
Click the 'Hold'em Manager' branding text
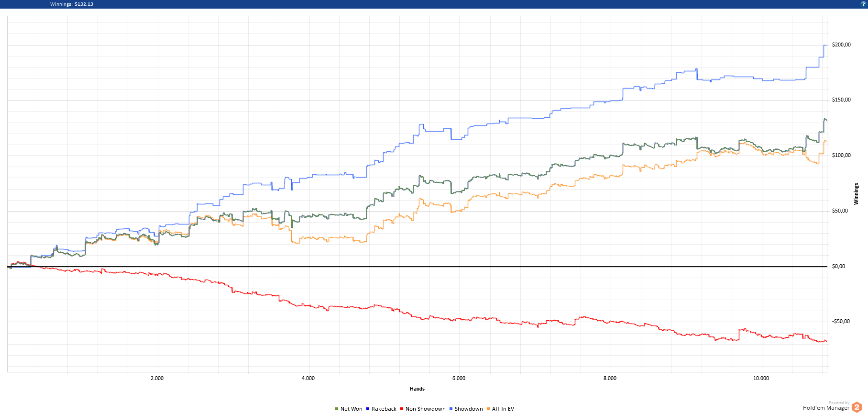click(x=826, y=408)
